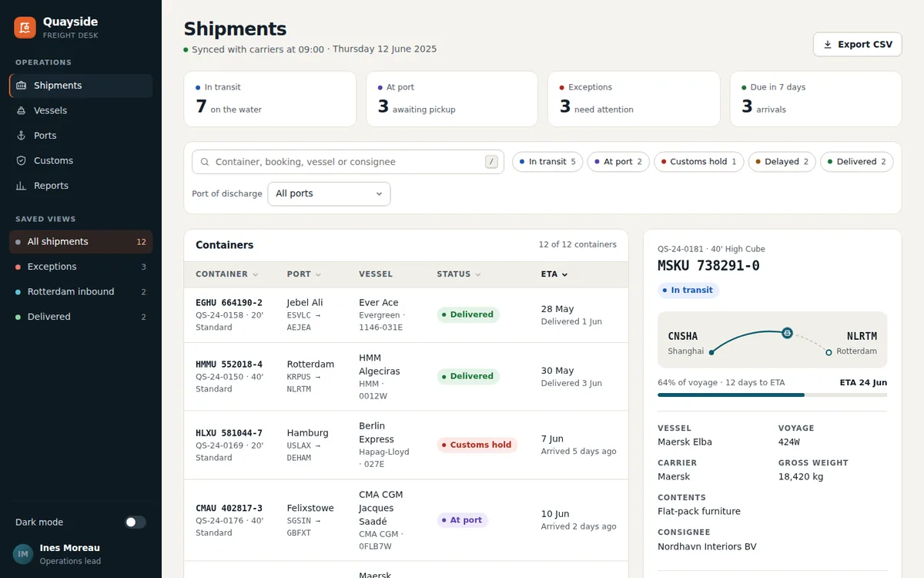Viewport: 924px width, 578px height.
Task: Toggle the Dark mode switch
Action: [x=136, y=522]
